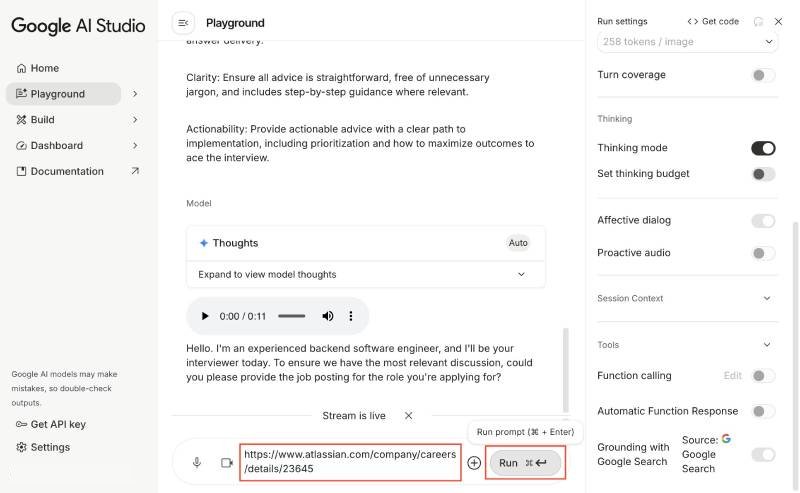Disable Thinking mode toggle
800x493 pixels.
(763, 148)
